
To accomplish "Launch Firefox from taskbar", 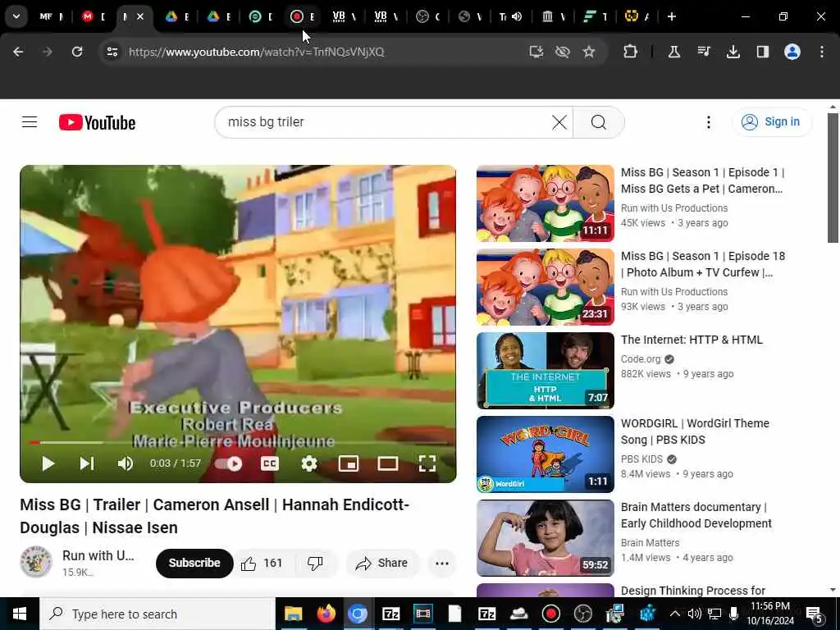I will (325, 614).
